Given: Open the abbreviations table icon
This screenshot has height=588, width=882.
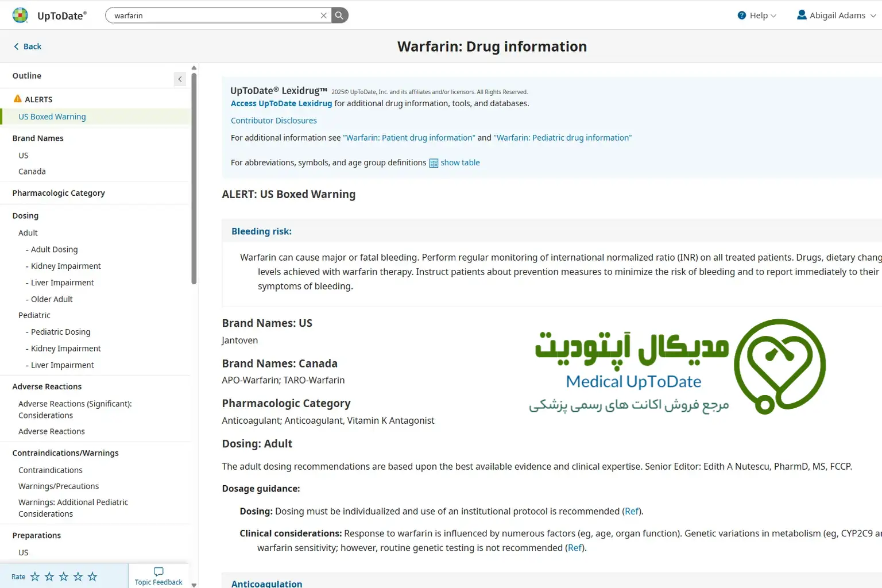Looking at the screenshot, I should pos(434,163).
